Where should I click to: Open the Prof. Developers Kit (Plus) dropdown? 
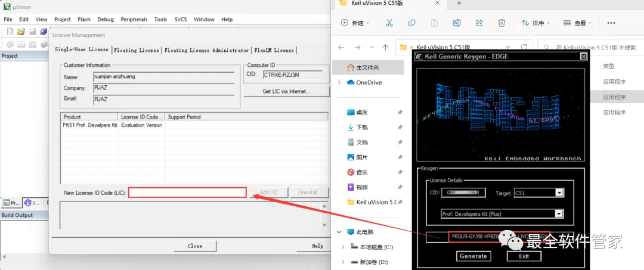pyautogui.click(x=559, y=214)
